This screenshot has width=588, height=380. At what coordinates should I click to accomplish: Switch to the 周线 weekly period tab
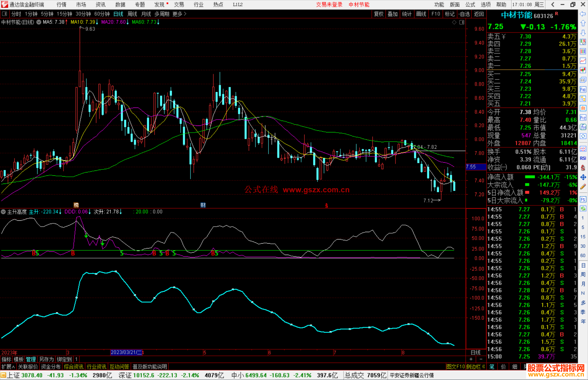(x=132, y=14)
